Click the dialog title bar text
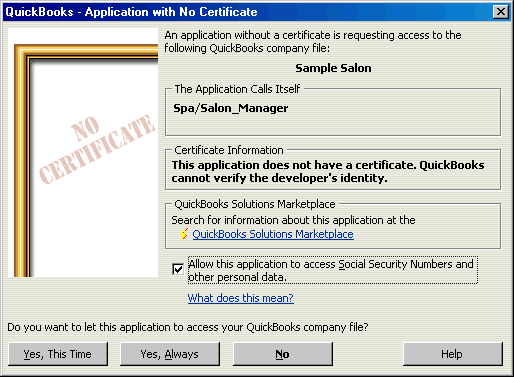 coord(131,12)
